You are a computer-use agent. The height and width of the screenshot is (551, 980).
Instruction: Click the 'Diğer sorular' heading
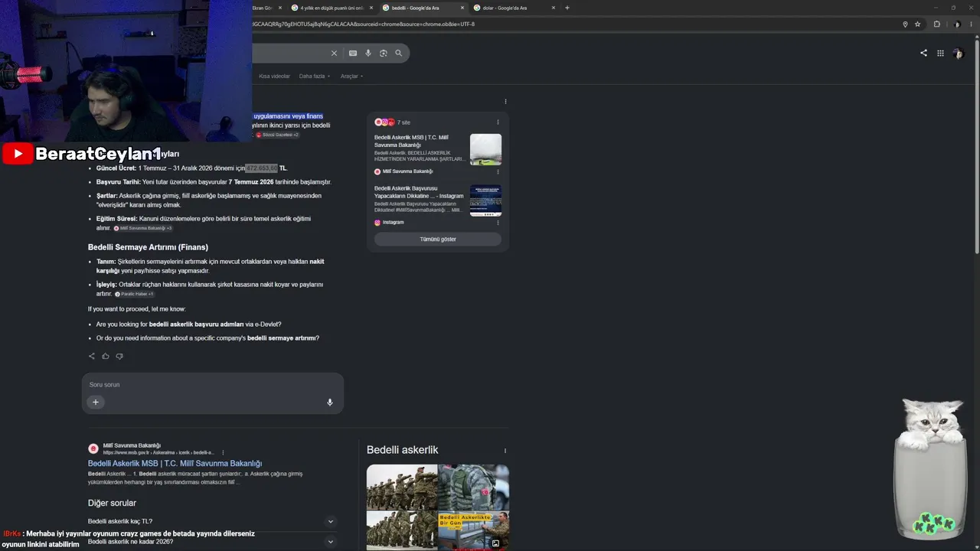[x=112, y=503]
